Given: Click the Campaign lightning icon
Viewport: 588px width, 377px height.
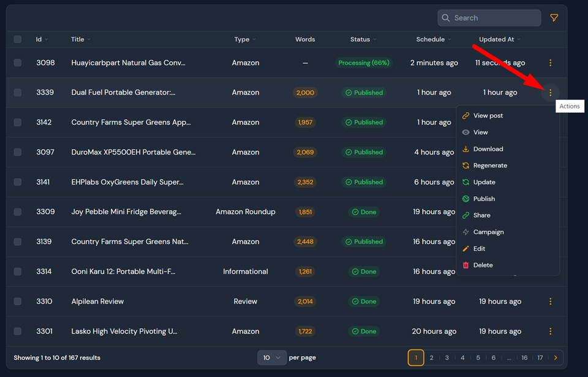Looking at the screenshot, I should click(x=466, y=232).
